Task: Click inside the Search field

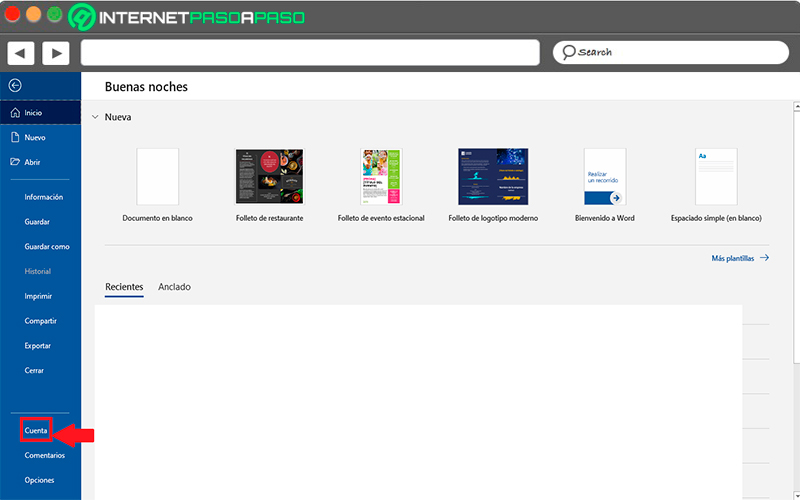Action: click(671, 52)
